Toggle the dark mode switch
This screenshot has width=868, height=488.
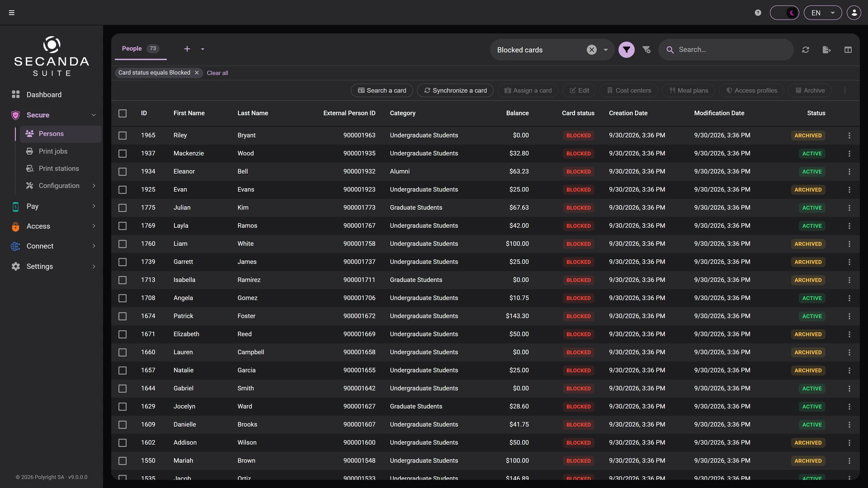coord(784,13)
